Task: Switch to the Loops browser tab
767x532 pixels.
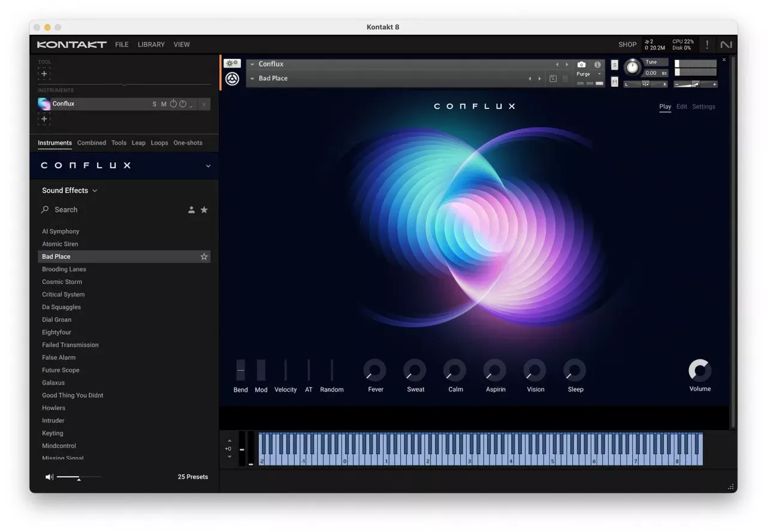Action: pos(159,143)
